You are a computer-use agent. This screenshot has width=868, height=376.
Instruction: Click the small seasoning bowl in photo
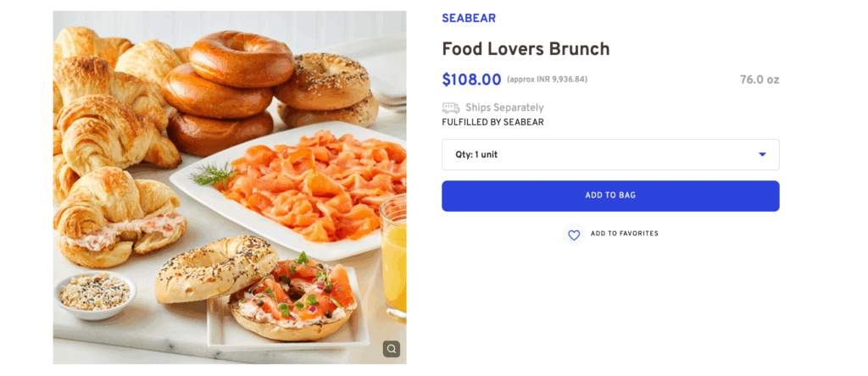click(95, 293)
